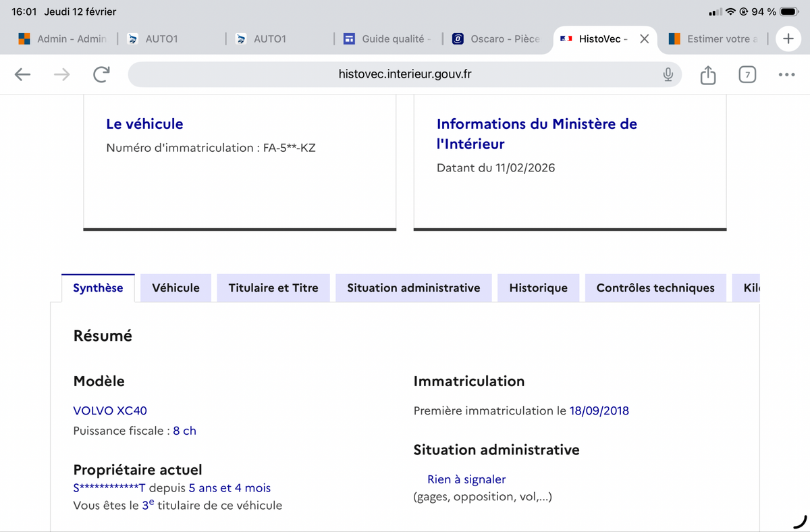Tap the microphone voice search icon

668,74
